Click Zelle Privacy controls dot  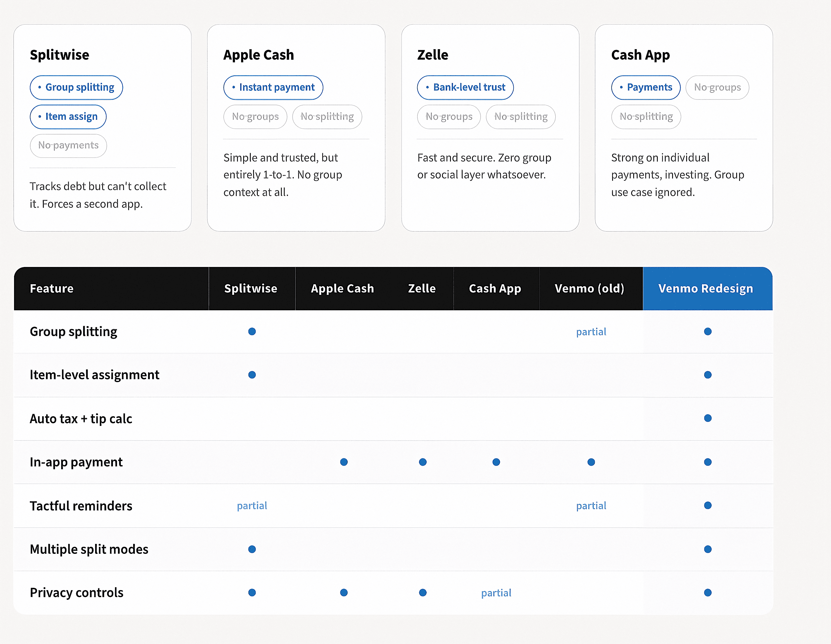click(422, 592)
